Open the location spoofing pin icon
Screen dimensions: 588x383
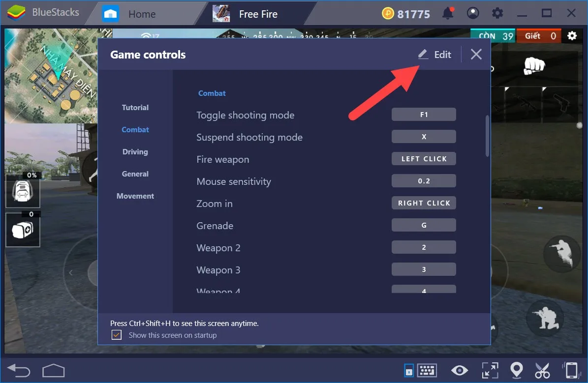pyautogui.click(x=517, y=370)
